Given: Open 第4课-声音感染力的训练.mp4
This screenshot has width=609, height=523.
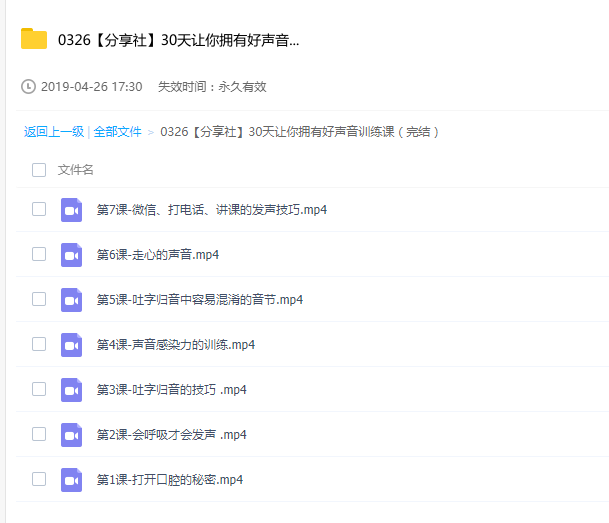Looking at the screenshot, I should click(x=176, y=345).
